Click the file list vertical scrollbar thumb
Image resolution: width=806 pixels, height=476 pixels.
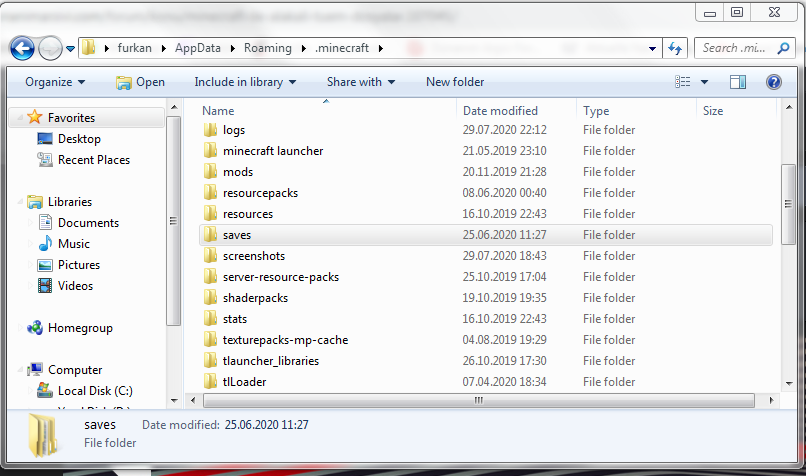pyautogui.click(x=788, y=205)
